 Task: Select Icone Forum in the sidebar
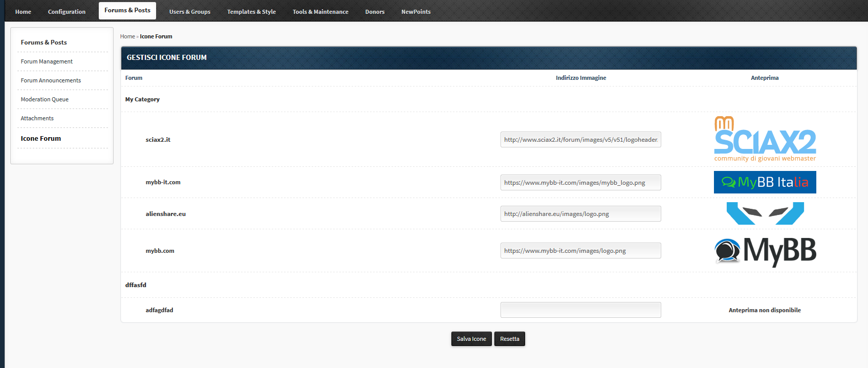(x=41, y=138)
